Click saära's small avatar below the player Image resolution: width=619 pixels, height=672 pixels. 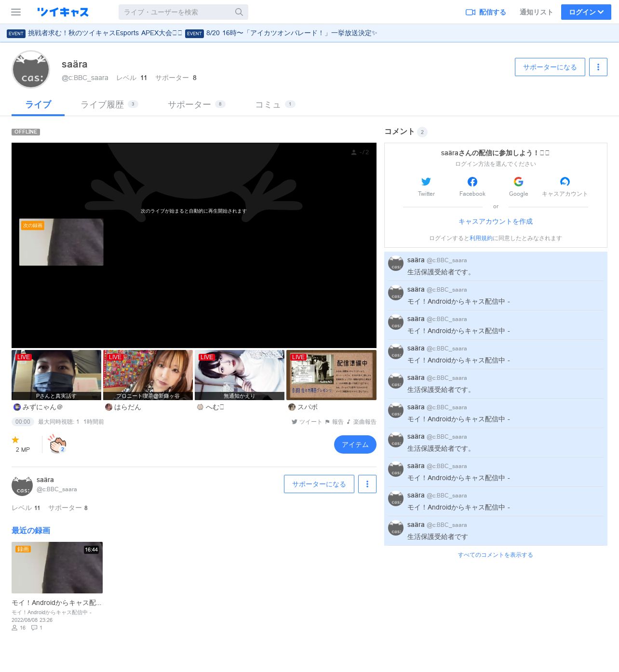(22, 485)
